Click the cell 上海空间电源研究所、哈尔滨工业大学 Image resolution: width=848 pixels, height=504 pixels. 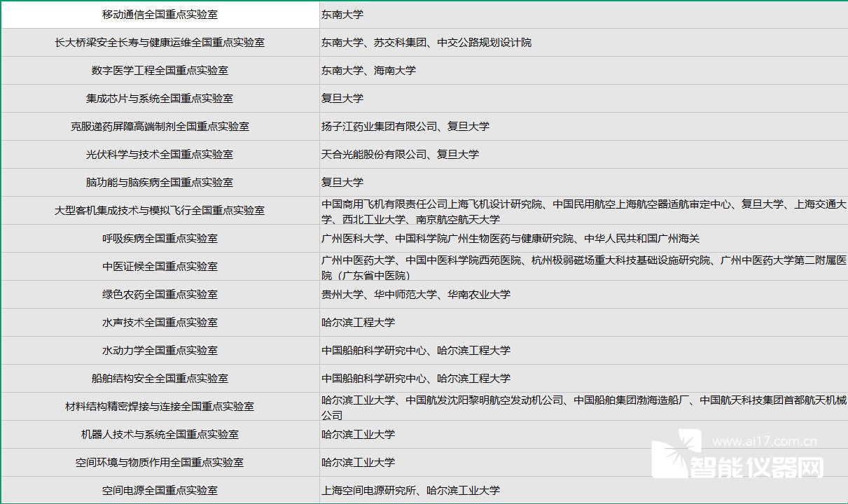click(583, 490)
